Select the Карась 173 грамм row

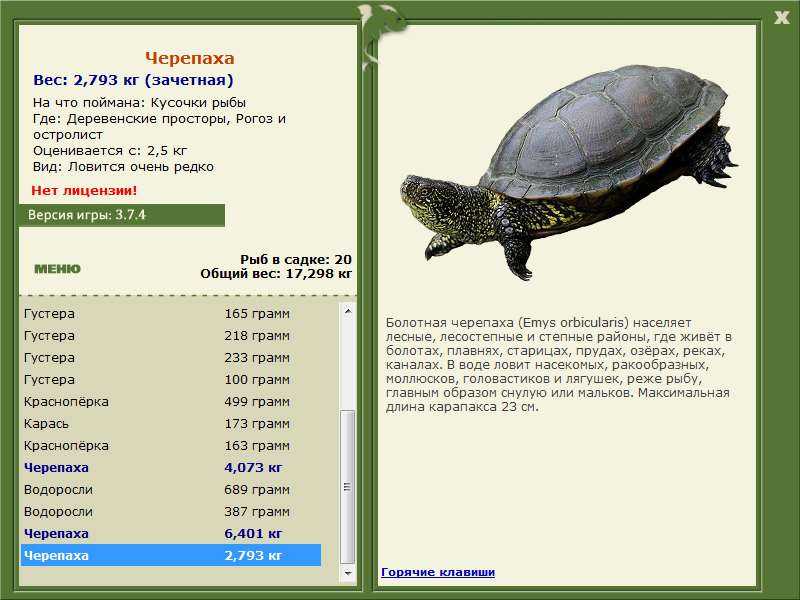pyautogui.click(x=171, y=423)
